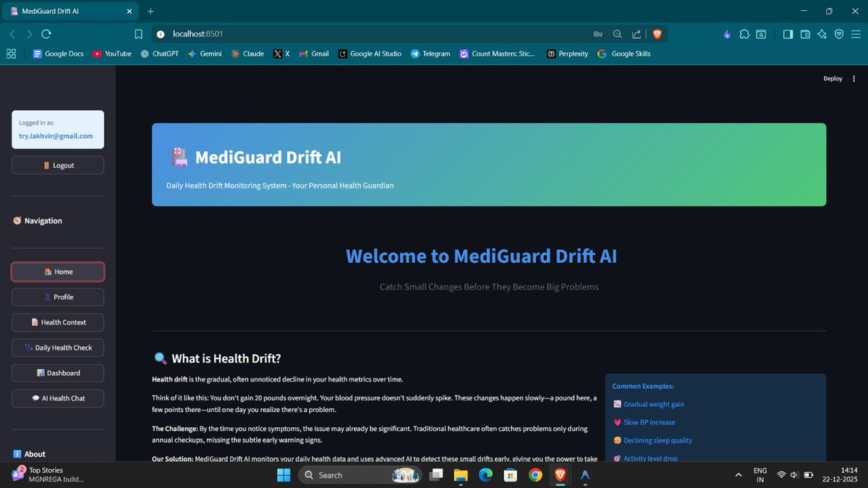The width and height of the screenshot is (868, 488).
Task: Click the Brave VPN shield icon
Action: click(839, 33)
